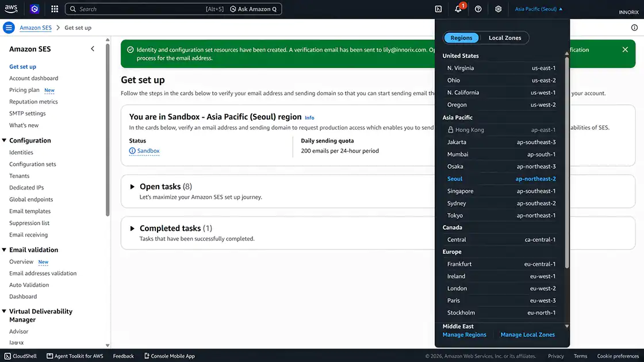This screenshot has height=362, width=644.
Task: Click region list scrollbar
Action: click(x=567, y=162)
